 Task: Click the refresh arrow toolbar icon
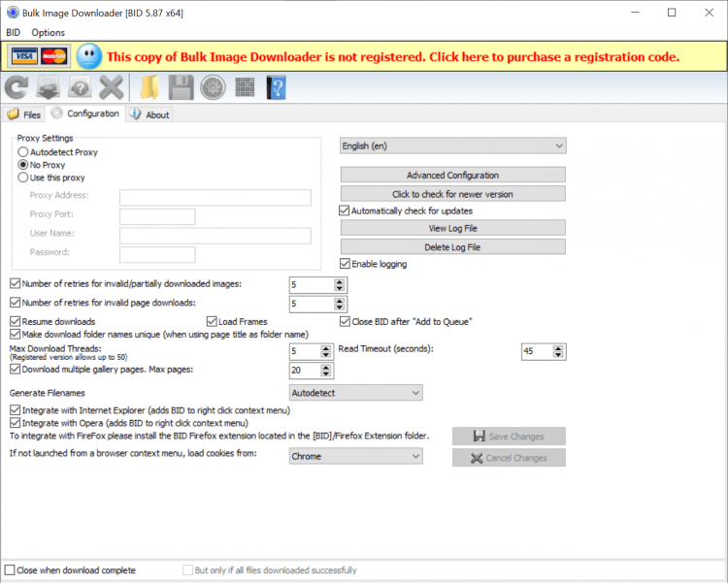point(17,88)
